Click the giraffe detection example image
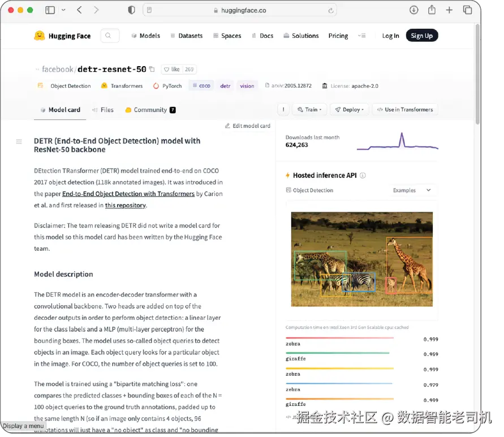Screen dimensions: 504x437 pyautogui.click(x=361, y=259)
